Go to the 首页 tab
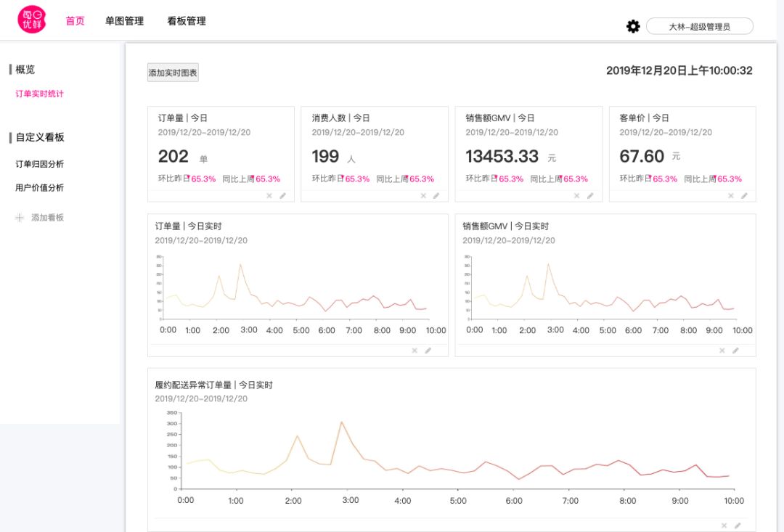Image resolution: width=784 pixels, height=532 pixels. pyautogui.click(x=75, y=21)
